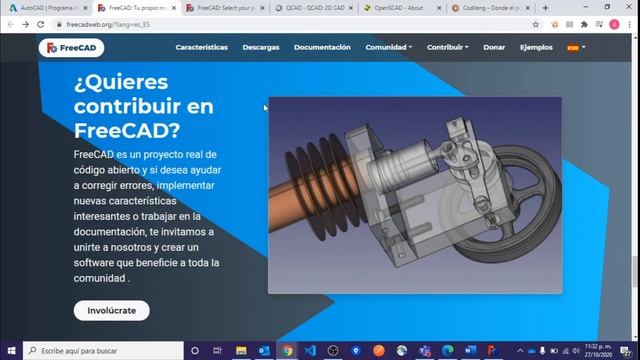This screenshot has width=640, height=360.
Task: Click the FreeCAD engine 3D model image
Action: click(415, 195)
